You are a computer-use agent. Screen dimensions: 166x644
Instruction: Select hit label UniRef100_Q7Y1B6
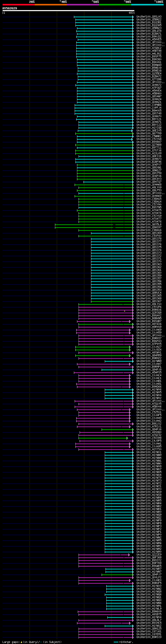pos(149,79)
